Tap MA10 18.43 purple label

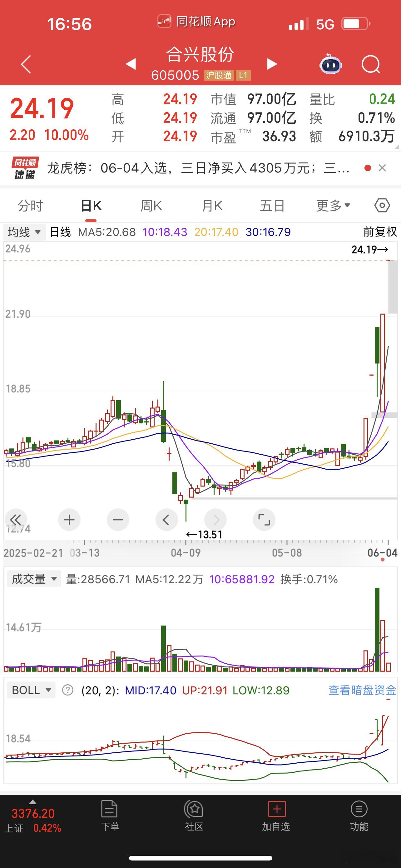[165, 232]
